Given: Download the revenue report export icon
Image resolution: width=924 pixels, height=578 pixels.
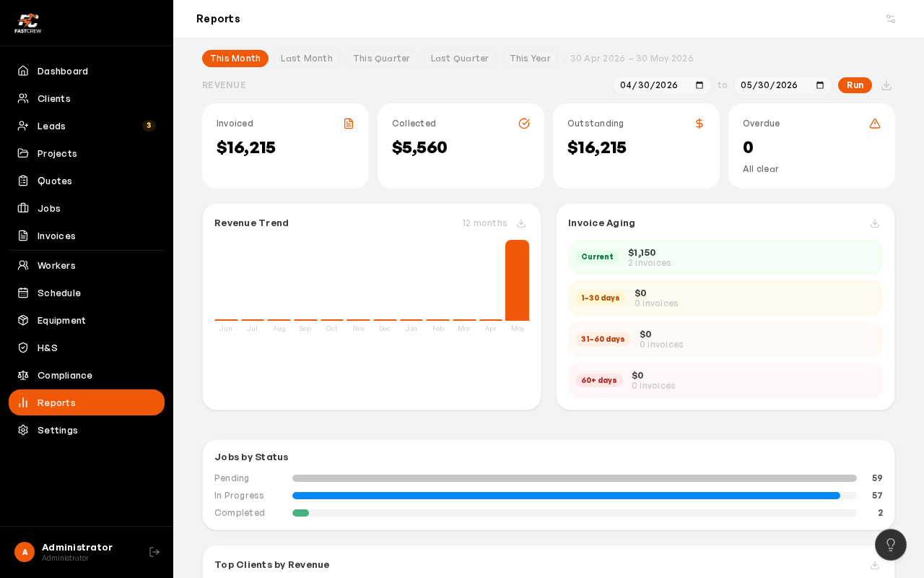Looking at the screenshot, I should (886, 85).
